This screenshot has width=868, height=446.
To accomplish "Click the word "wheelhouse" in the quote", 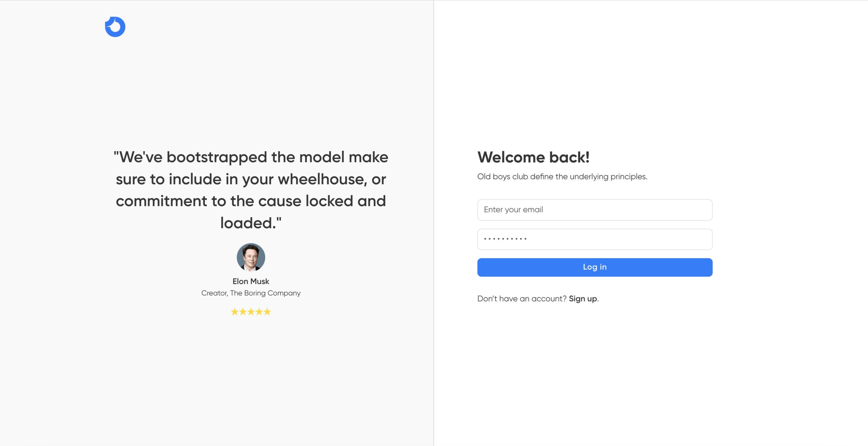I will click(x=322, y=179).
